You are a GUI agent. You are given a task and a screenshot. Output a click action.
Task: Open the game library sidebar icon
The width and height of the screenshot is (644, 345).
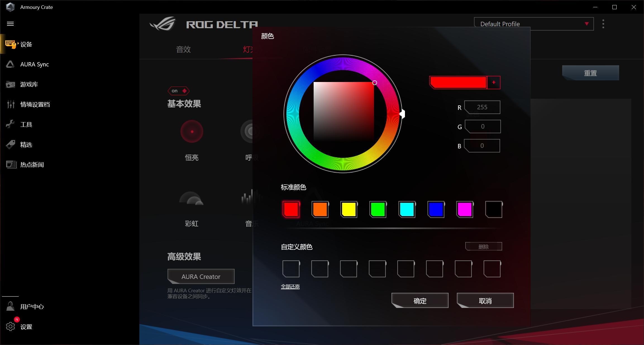point(11,85)
